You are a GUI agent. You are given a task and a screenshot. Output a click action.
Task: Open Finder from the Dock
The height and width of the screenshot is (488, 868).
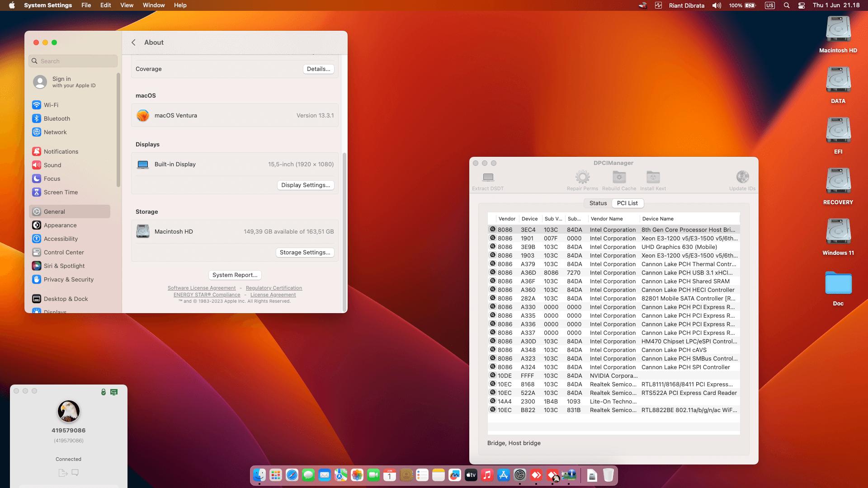tap(259, 475)
